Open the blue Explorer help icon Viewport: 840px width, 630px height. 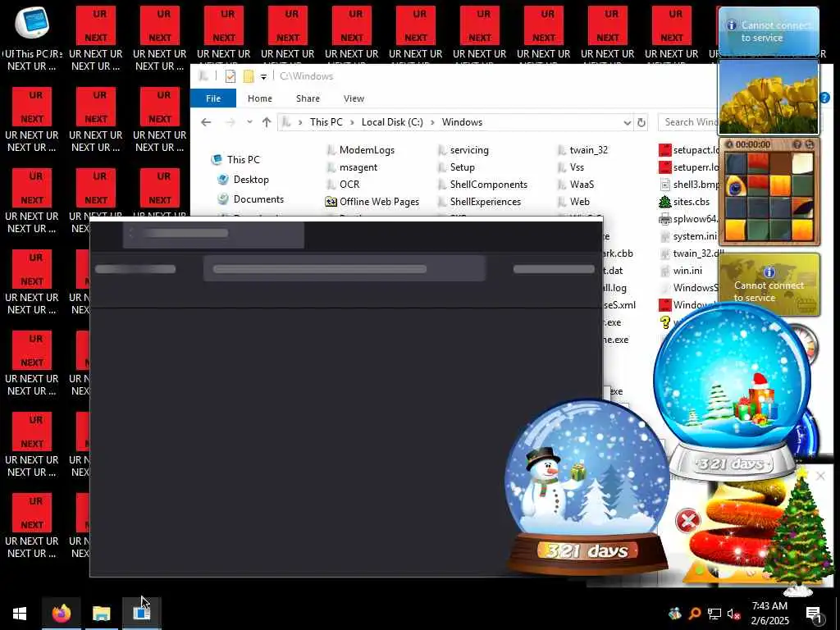click(x=825, y=98)
